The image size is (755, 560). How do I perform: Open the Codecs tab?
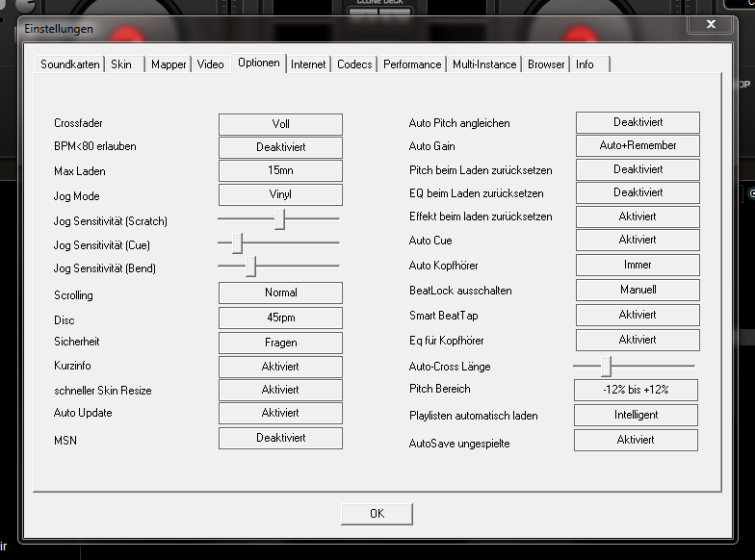click(355, 64)
